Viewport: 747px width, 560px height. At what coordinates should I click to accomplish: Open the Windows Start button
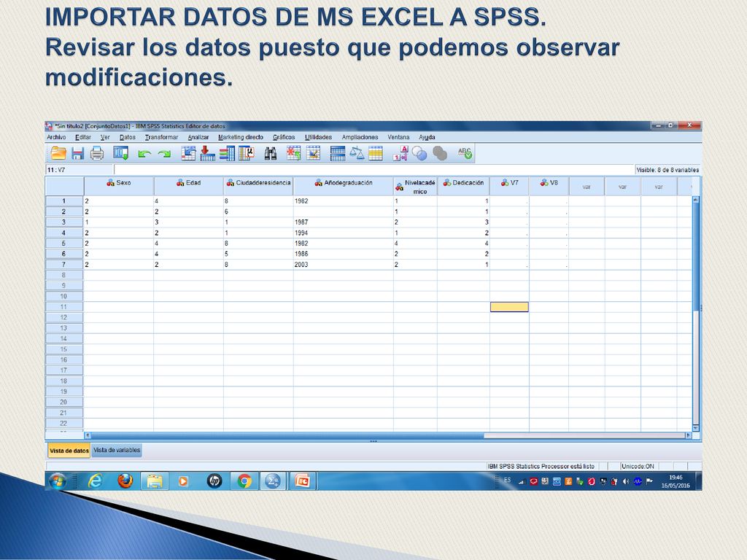58,481
